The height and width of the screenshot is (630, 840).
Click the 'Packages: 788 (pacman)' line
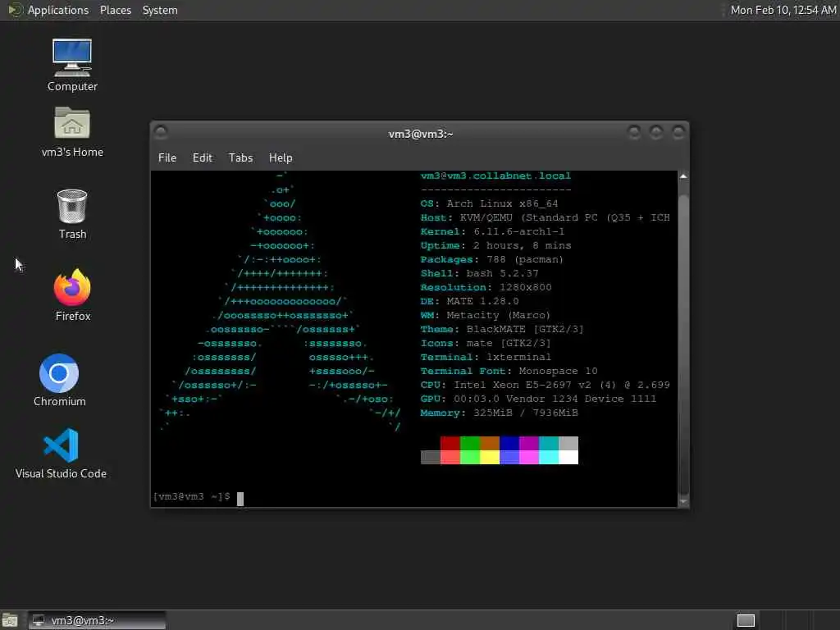[492, 259]
